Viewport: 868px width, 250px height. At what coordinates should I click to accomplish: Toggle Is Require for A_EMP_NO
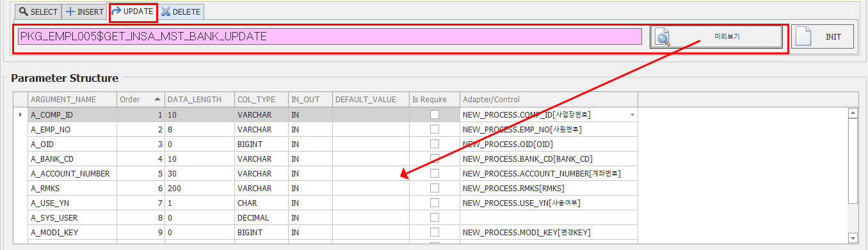[435, 129]
